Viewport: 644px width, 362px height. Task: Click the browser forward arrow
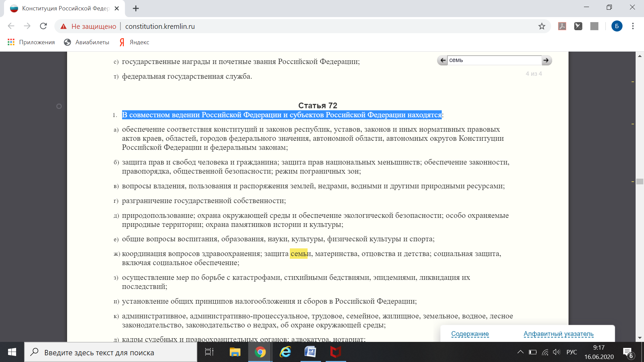[x=27, y=26]
